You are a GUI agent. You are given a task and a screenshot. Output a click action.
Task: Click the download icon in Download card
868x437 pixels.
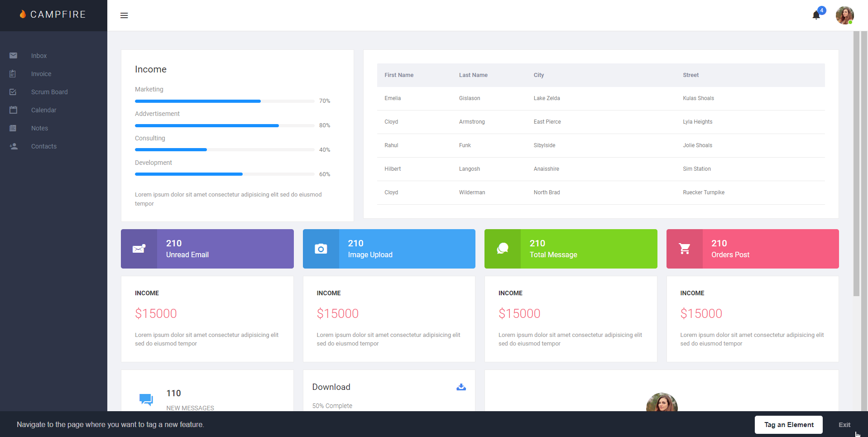click(461, 387)
